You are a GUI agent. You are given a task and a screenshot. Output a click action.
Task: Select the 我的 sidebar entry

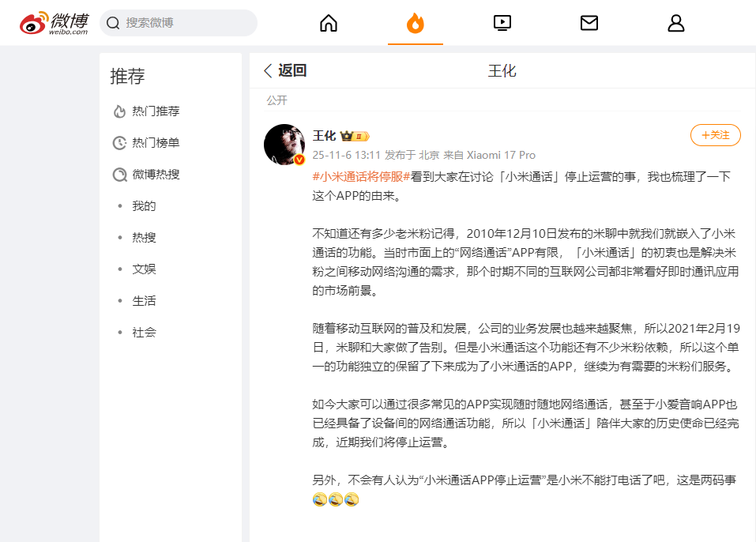tap(143, 205)
